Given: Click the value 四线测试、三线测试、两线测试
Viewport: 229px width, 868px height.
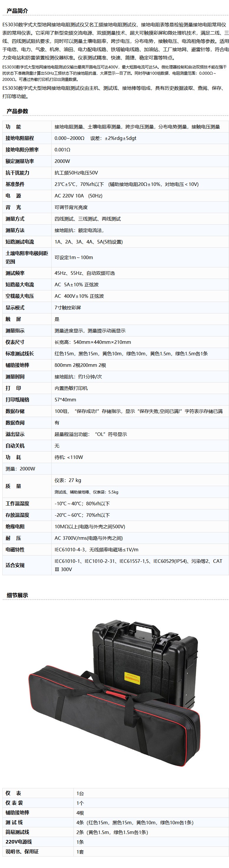Looking at the screenshot, I should pyautogui.click(x=88, y=219).
